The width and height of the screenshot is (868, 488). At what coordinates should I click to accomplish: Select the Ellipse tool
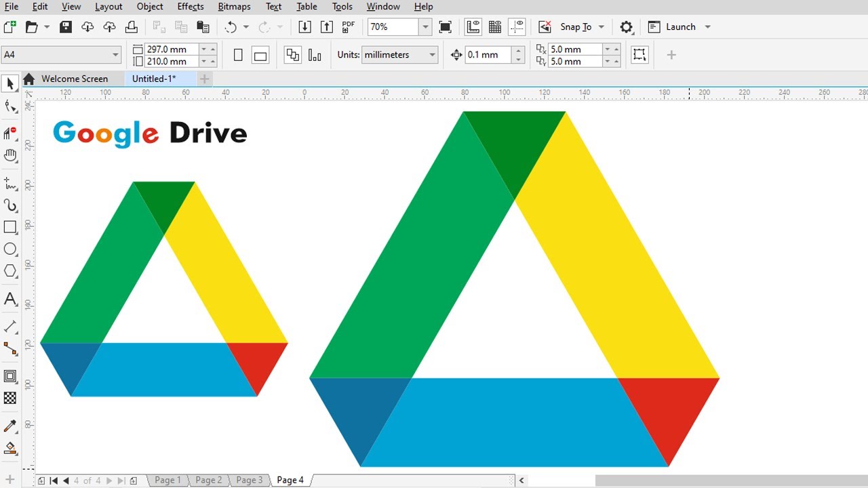coord(10,249)
